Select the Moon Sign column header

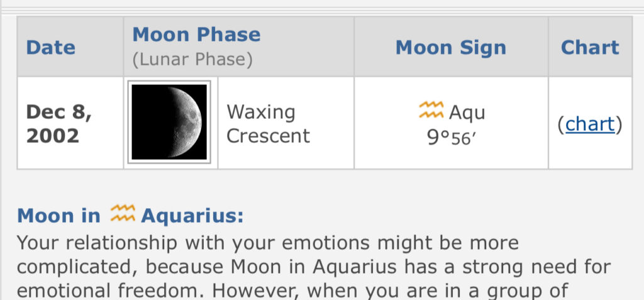[x=450, y=48]
